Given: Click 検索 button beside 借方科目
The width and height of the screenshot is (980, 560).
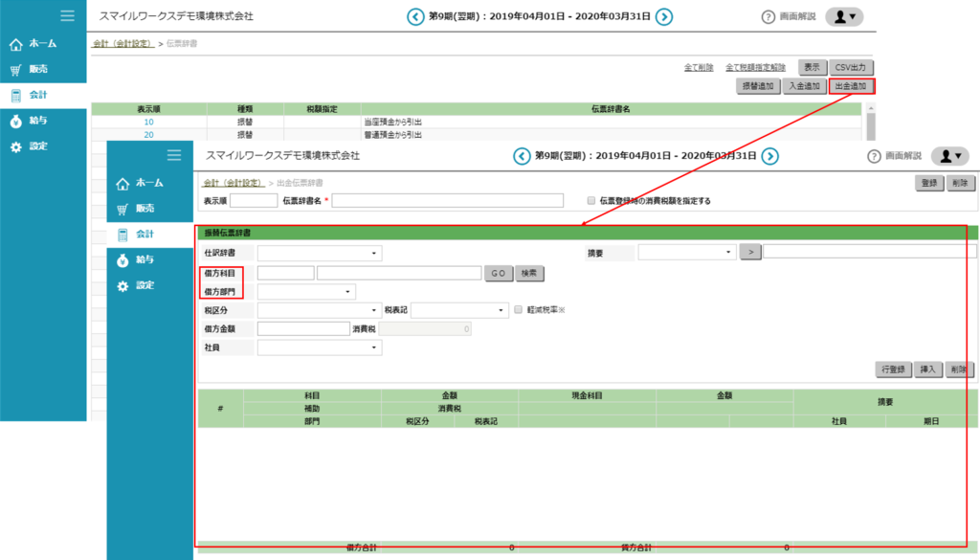Looking at the screenshot, I should coord(529,273).
